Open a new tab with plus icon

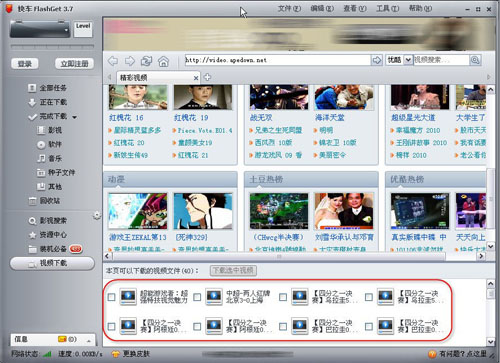coord(207,77)
